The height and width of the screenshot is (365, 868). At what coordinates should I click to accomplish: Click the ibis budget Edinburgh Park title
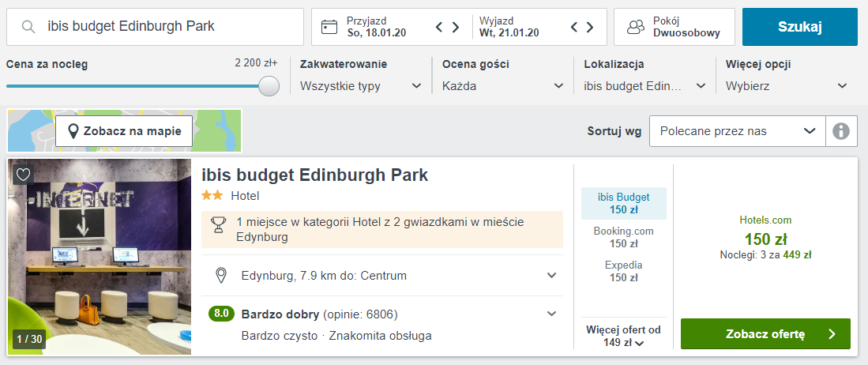[x=314, y=175]
